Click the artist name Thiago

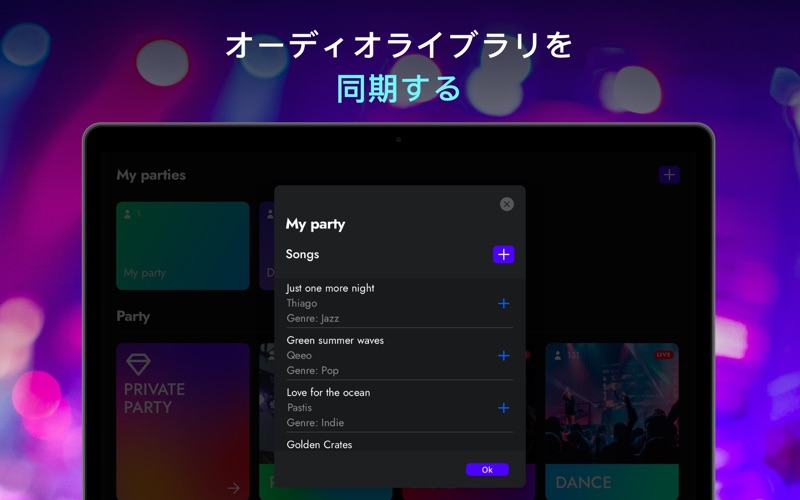[302, 303]
